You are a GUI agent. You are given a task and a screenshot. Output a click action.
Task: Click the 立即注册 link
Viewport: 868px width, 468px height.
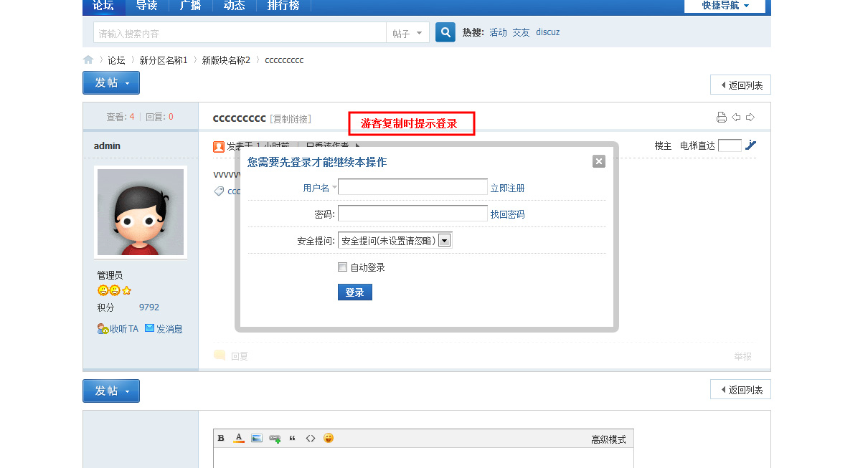508,188
